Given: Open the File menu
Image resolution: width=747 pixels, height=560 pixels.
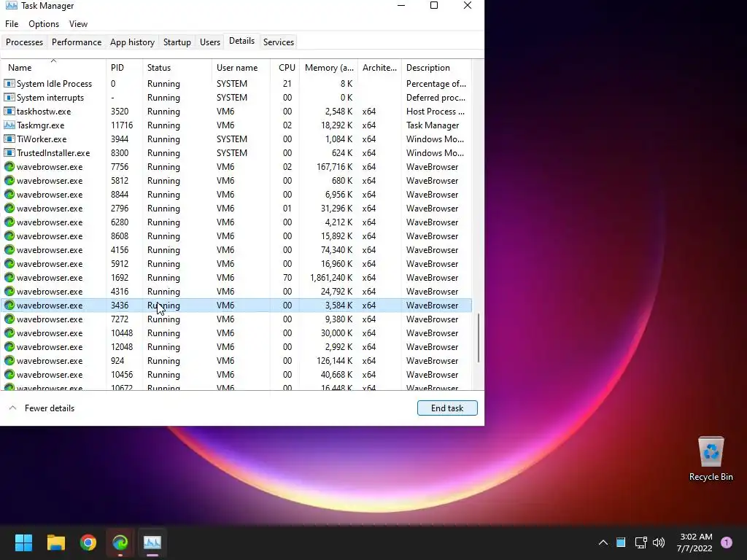Looking at the screenshot, I should tap(12, 24).
